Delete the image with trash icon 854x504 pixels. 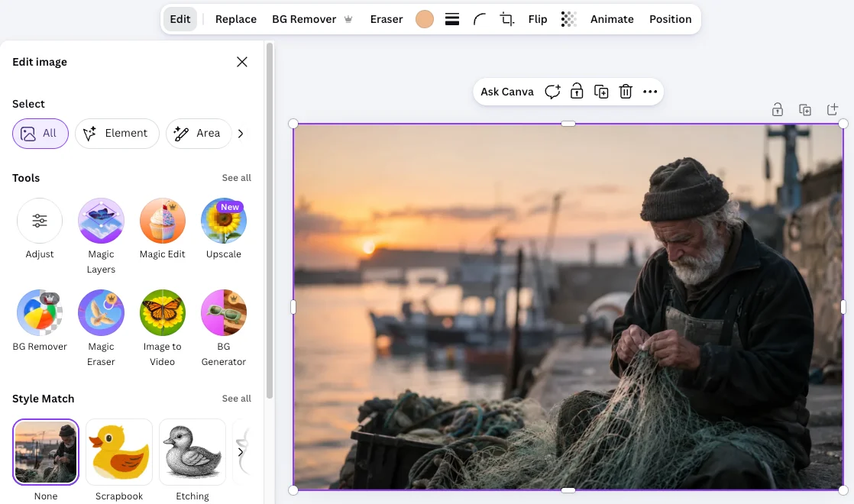(626, 92)
